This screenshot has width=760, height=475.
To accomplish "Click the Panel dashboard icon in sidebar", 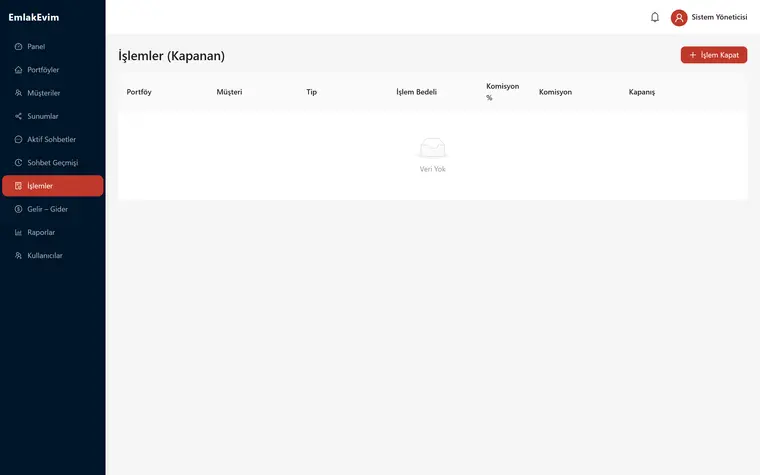I will pos(18,47).
